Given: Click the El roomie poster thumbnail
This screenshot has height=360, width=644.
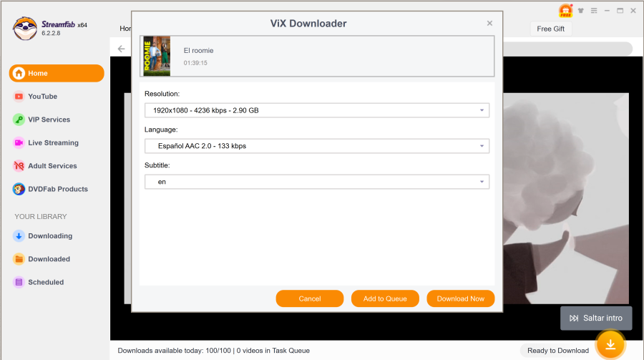Looking at the screenshot, I should pyautogui.click(x=157, y=56).
